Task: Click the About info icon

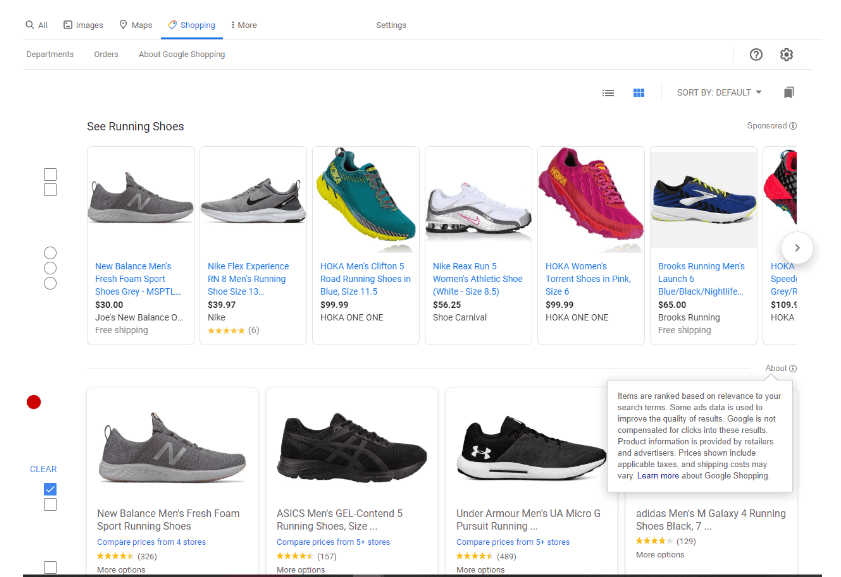Action: pos(793,368)
